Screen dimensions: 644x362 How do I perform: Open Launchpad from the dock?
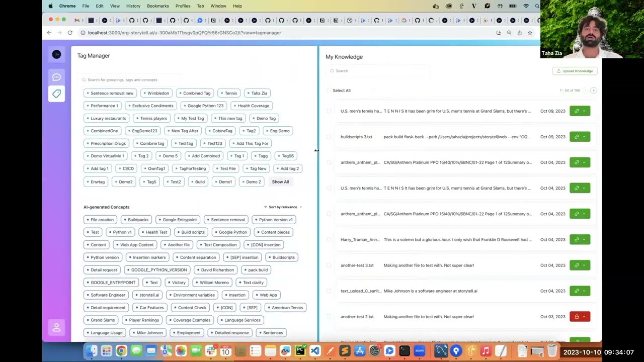pyautogui.click(x=106, y=350)
